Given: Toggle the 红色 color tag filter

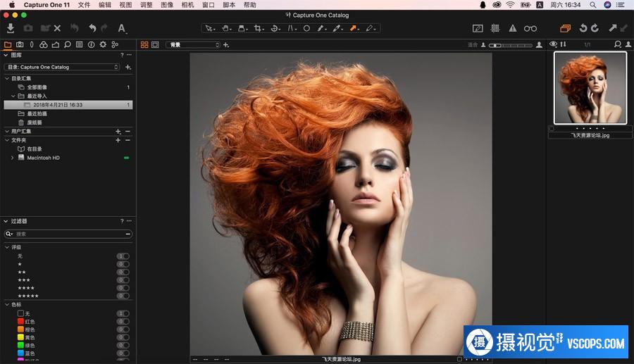Looking at the screenshot, I should pos(123,322).
